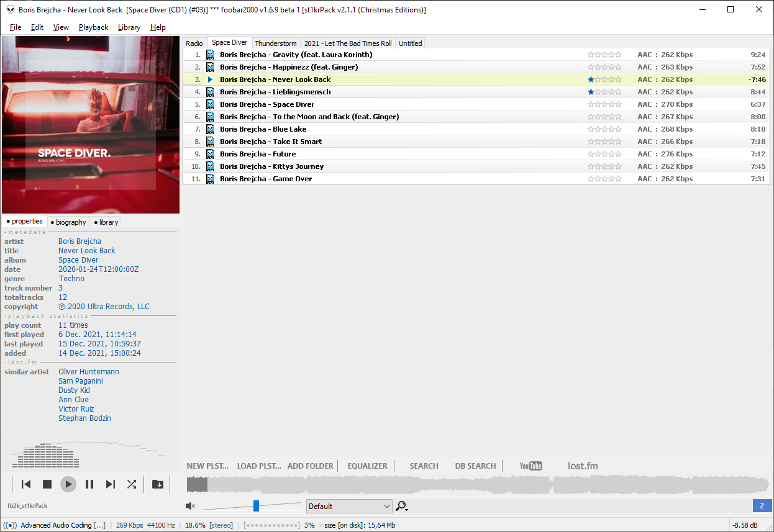The width and height of the screenshot is (774, 532).
Task: Click the 269 Kbps status bar value
Action: pyautogui.click(x=129, y=525)
